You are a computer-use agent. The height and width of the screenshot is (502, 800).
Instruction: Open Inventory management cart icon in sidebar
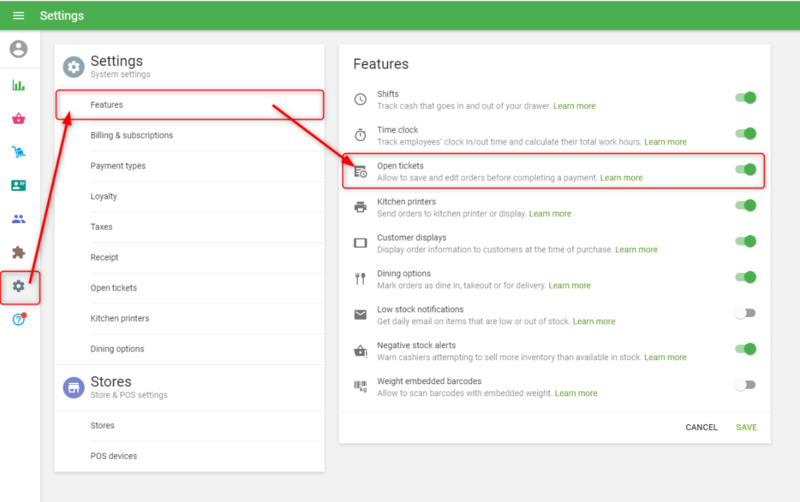(x=18, y=152)
